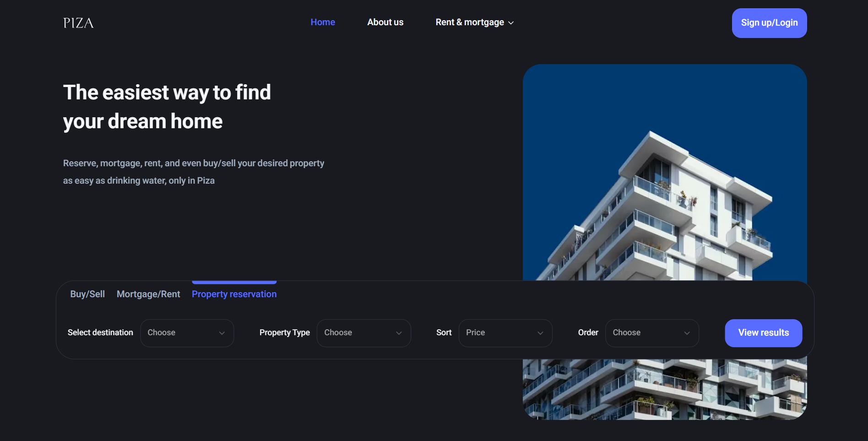Screen dimensions: 868x441
Task: Click the Select destination chevron icon
Action: pos(222,333)
